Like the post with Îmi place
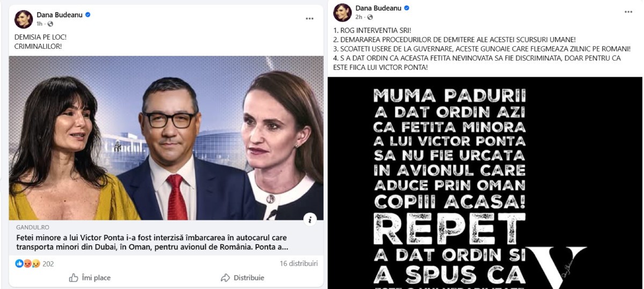This screenshot has width=644, height=289. tap(90, 278)
